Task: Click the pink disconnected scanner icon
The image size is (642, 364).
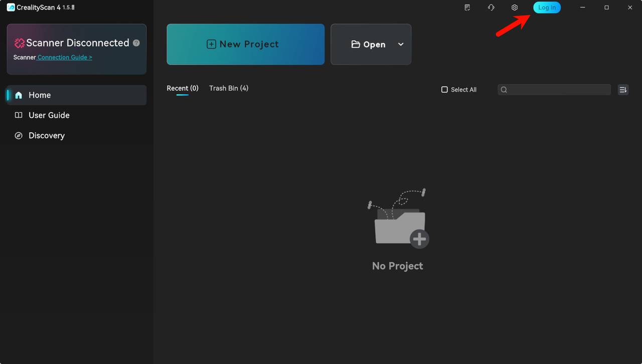Action: pyautogui.click(x=20, y=43)
